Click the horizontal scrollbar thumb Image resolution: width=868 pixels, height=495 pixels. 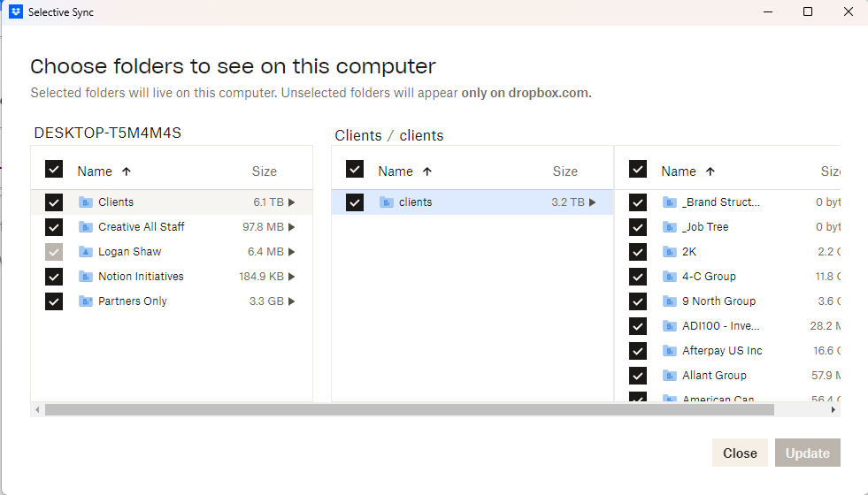coord(410,410)
